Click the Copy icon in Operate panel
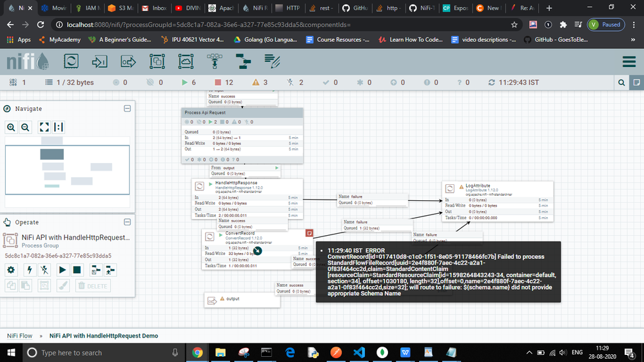The height and width of the screenshot is (362, 644). tap(11, 285)
